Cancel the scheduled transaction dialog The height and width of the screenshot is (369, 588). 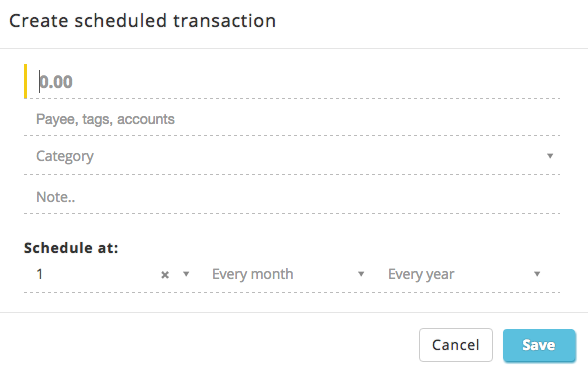(x=456, y=345)
